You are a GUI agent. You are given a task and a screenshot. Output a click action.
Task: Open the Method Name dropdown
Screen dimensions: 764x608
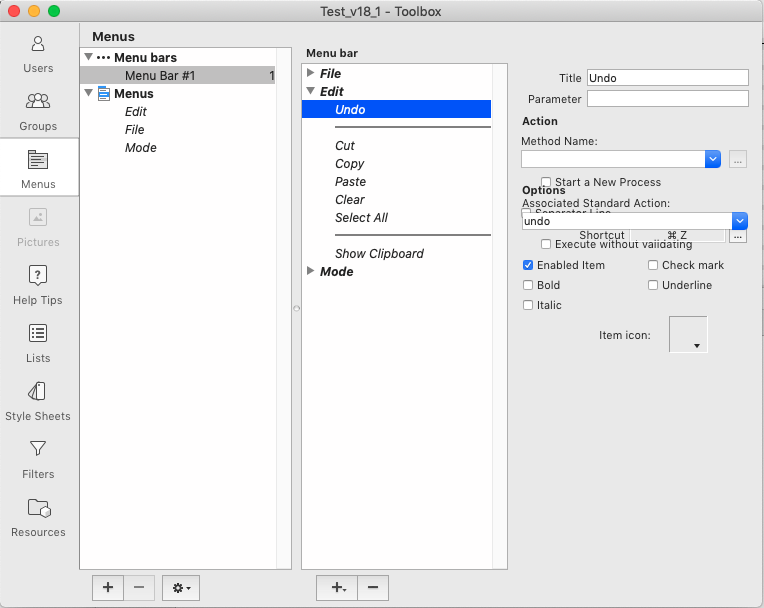pyautogui.click(x=713, y=158)
